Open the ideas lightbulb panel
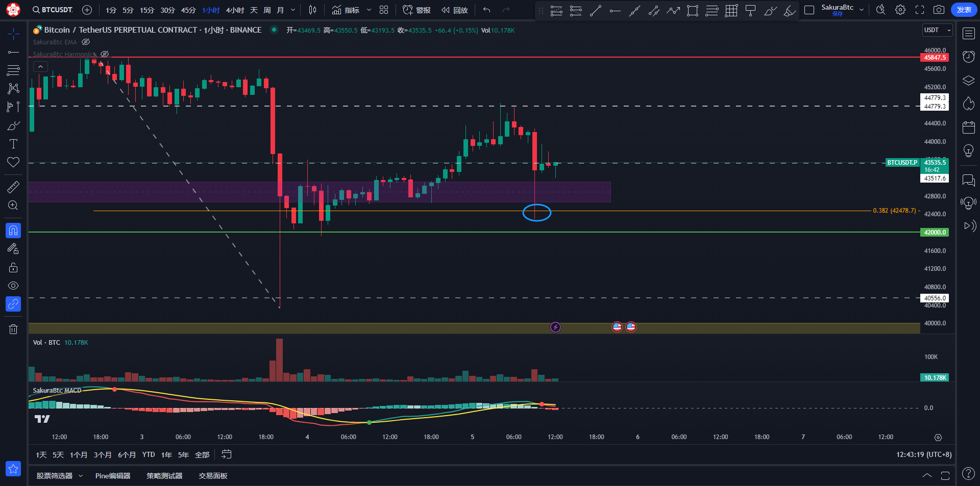This screenshot has width=980, height=486. point(968,150)
